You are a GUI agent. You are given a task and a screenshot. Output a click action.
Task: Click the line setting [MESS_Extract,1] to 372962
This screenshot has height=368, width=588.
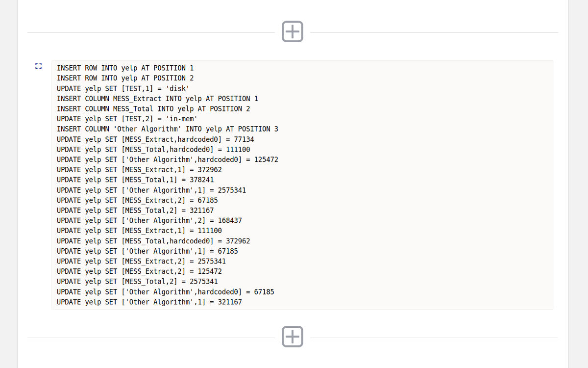(x=139, y=170)
